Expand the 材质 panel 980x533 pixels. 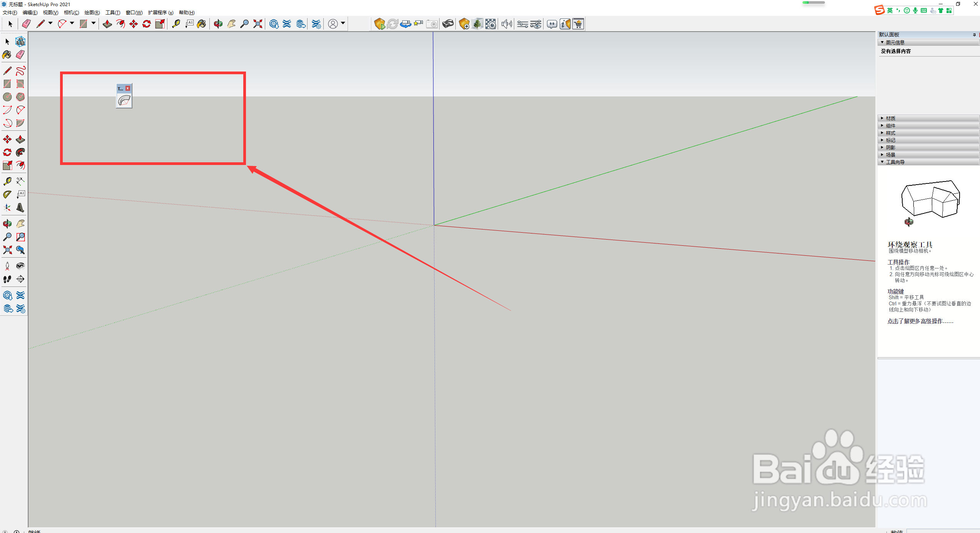coord(890,118)
